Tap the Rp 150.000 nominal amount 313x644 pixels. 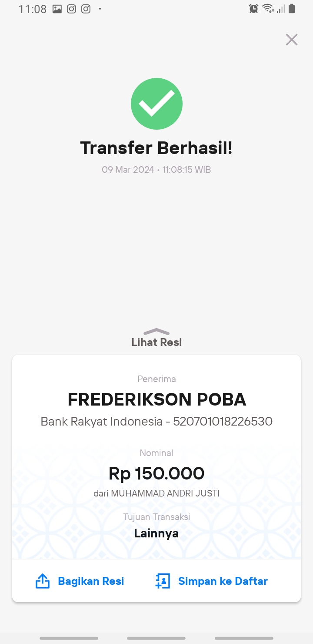pyautogui.click(x=156, y=473)
